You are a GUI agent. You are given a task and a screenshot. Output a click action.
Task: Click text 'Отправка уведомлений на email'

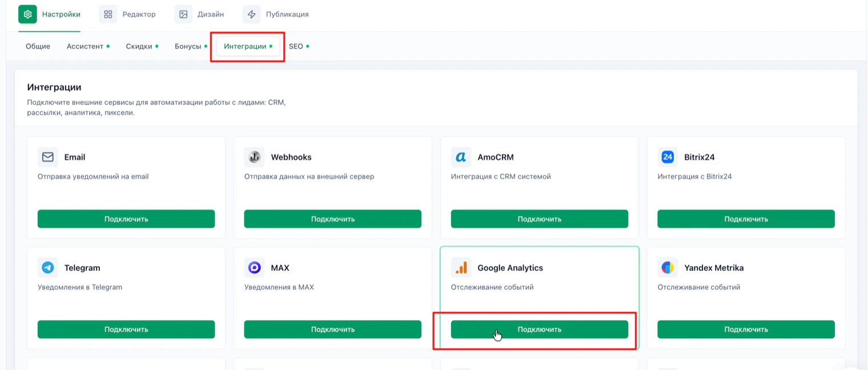tap(93, 176)
